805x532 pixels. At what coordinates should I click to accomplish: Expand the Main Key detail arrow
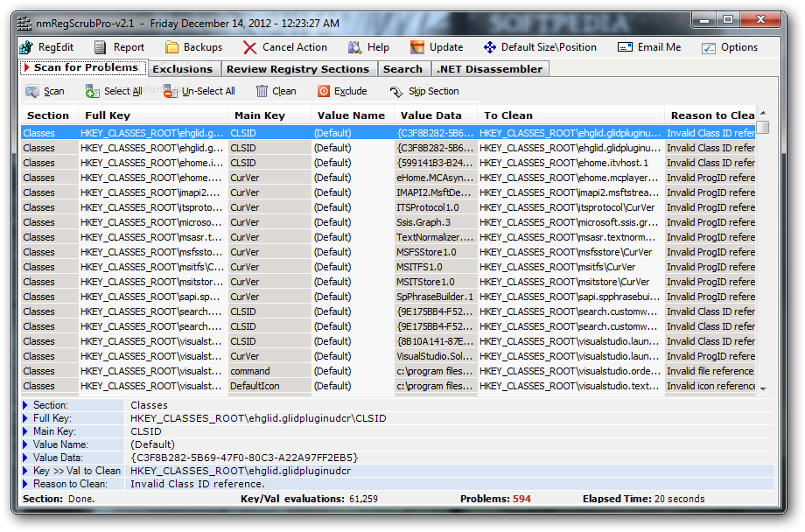point(25,431)
